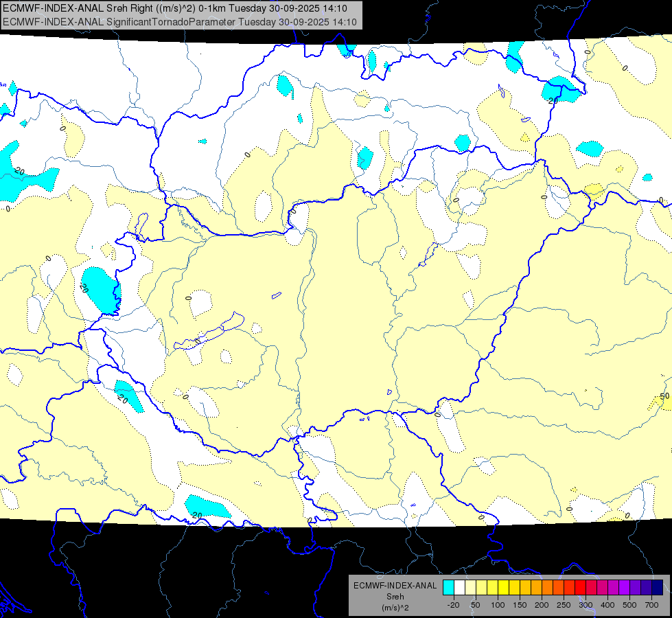Select the dark navy last legend swatch
672x618 pixels.
(x=658, y=587)
